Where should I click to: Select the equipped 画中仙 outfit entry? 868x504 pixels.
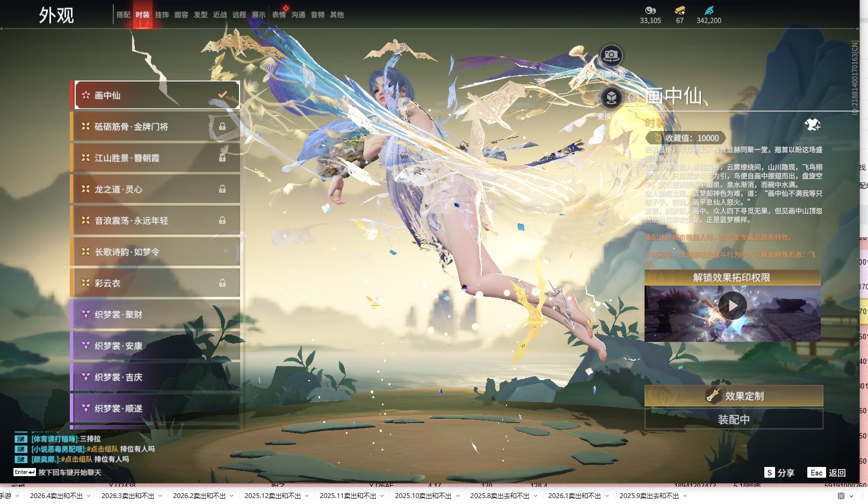[156, 95]
